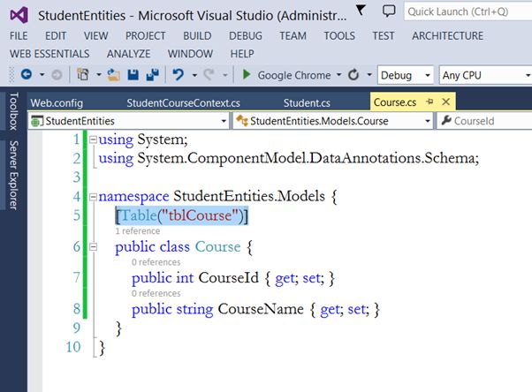Viewport: 532px width, 392px height.
Task: Click '0 references' above CourseId
Action: (x=156, y=262)
